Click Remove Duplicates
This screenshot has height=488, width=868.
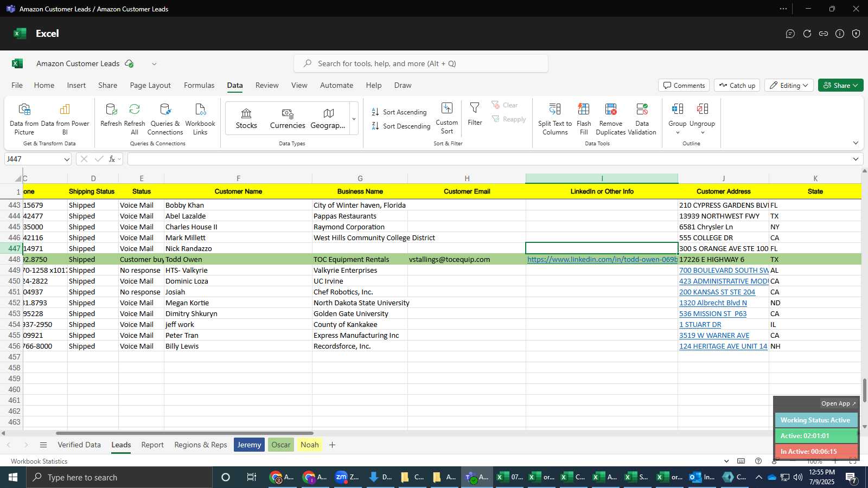point(611,119)
